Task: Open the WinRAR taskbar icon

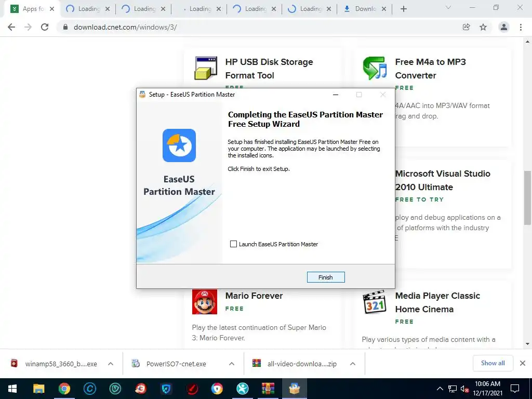Action: [268, 389]
